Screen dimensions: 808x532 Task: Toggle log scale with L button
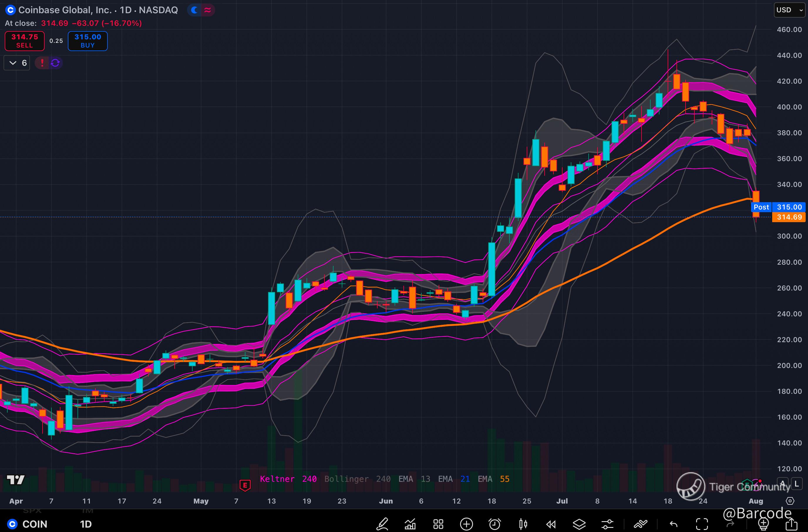point(797,484)
